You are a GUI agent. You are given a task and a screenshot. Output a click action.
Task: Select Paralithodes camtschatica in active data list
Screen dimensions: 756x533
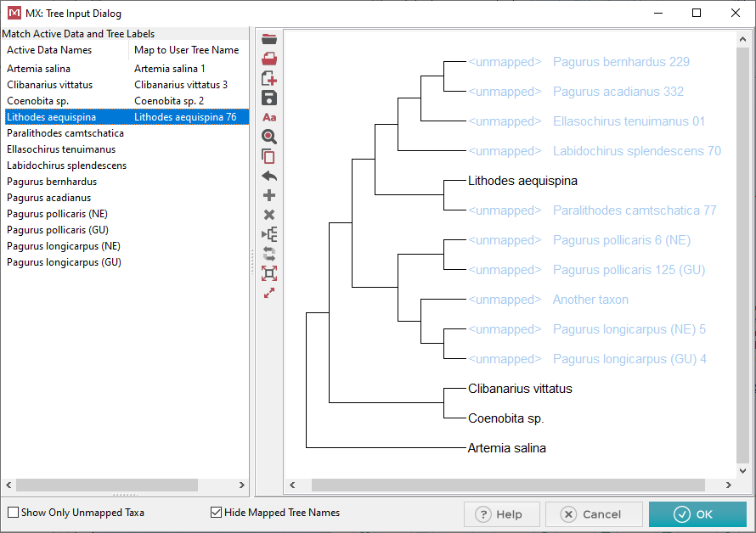click(x=65, y=133)
